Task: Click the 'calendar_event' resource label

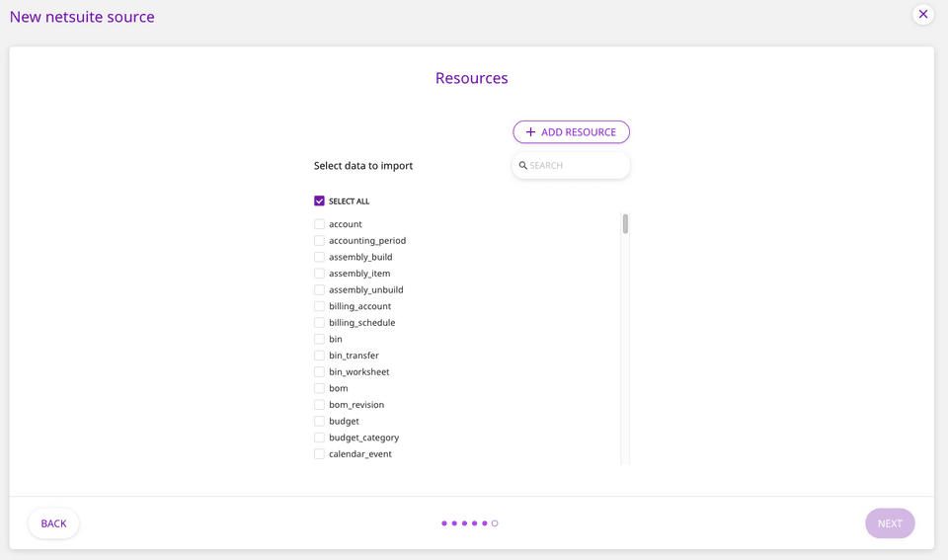Action: pos(360,453)
